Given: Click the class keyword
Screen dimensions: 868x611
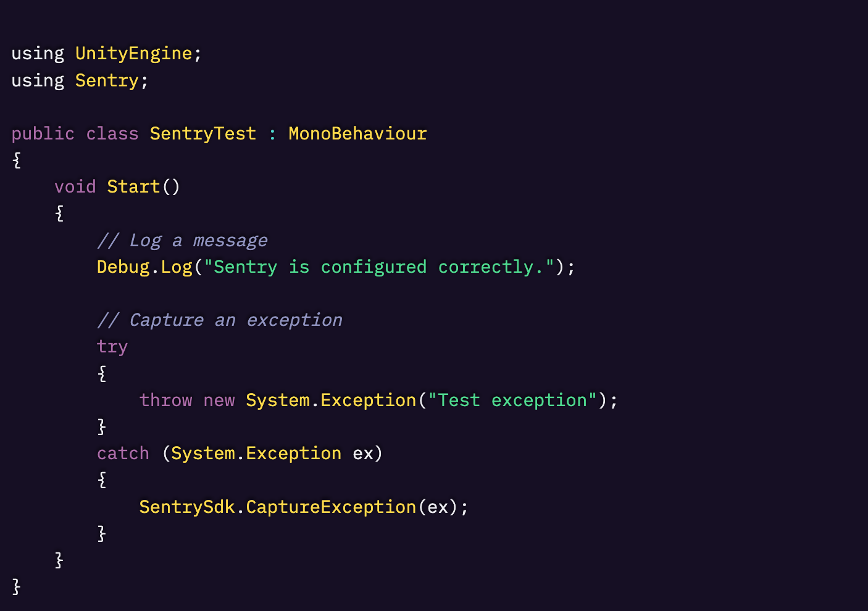Looking at the screenshot, I should (x=112, y=134).
